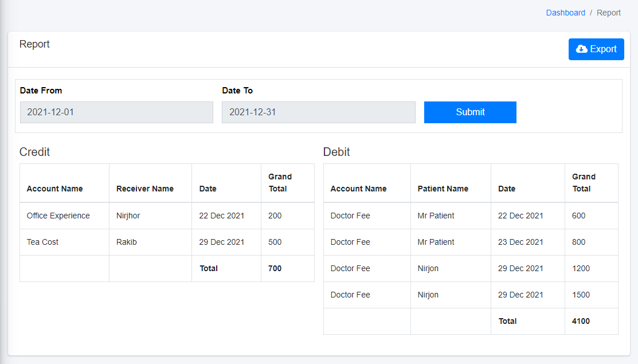
Task: Click the Report breadcrumb item
Action: [x=608, y=13]
